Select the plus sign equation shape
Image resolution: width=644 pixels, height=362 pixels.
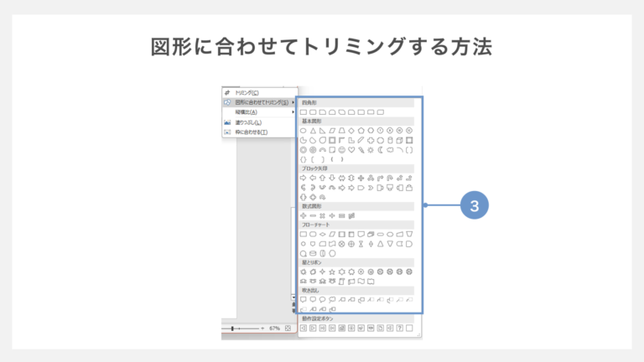pos(304,215)
